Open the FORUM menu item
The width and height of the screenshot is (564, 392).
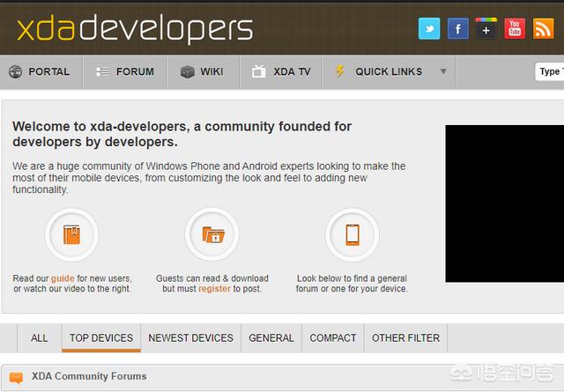point(125,71)
